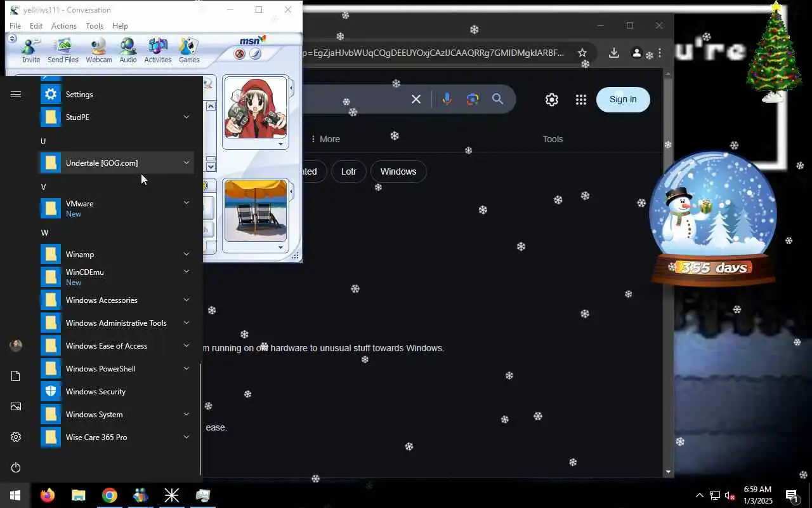
Task: Search by image with the Google Lens icon
Action: [x=472, y=99]
